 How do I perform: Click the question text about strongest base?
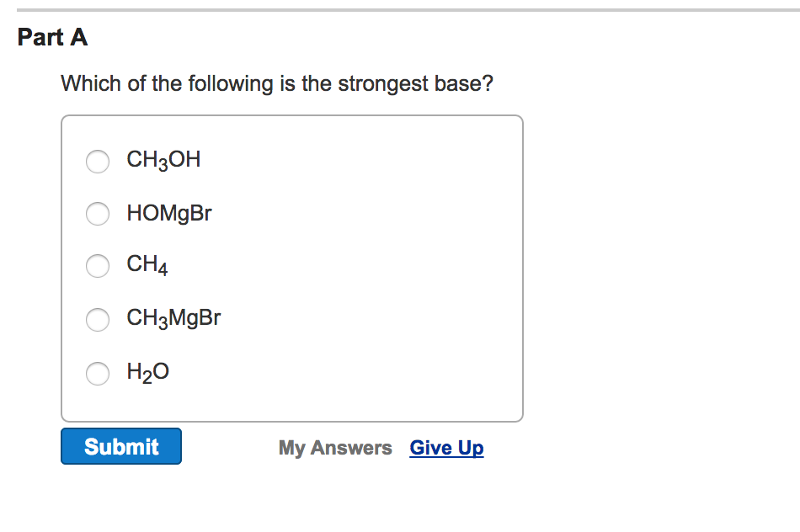(276, 83)
